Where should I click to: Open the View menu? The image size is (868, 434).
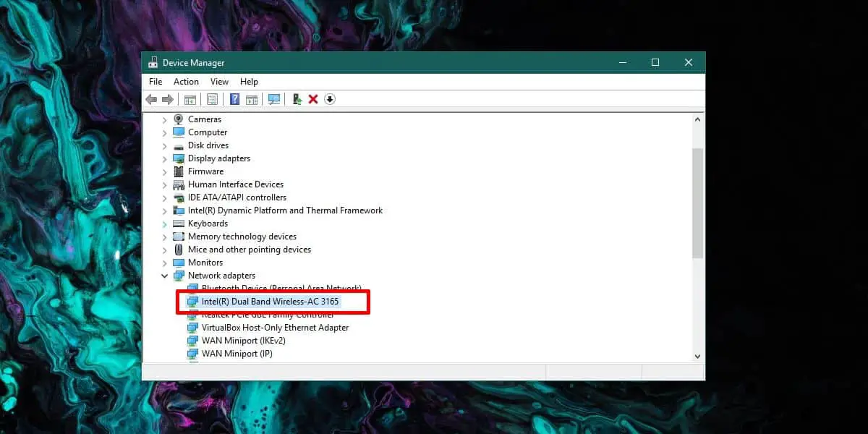219,82
